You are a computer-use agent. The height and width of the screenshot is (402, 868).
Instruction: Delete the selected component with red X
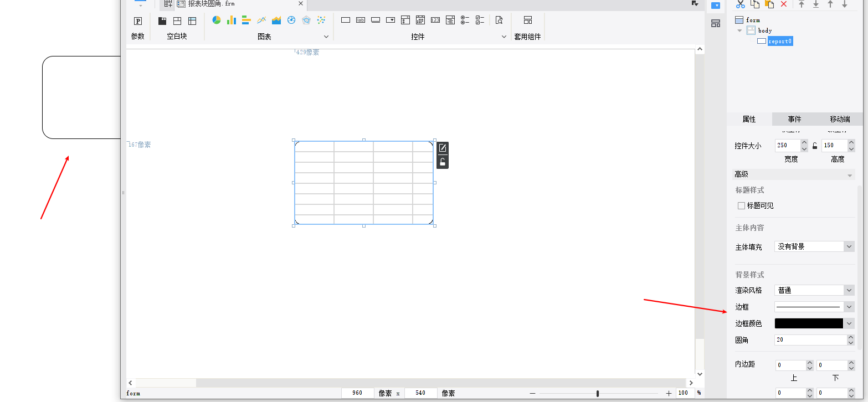[783, 4]
